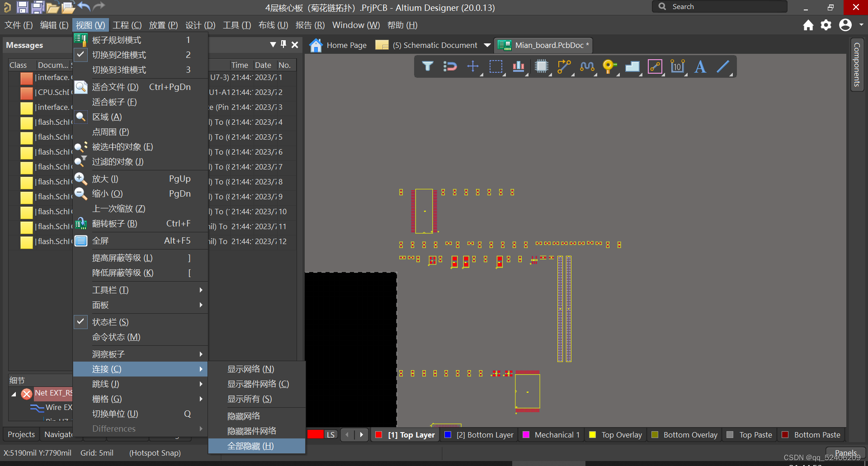868x466 pixels.
Task: Open the 布线 (U) menu
Action: click(x=273, y=25)
